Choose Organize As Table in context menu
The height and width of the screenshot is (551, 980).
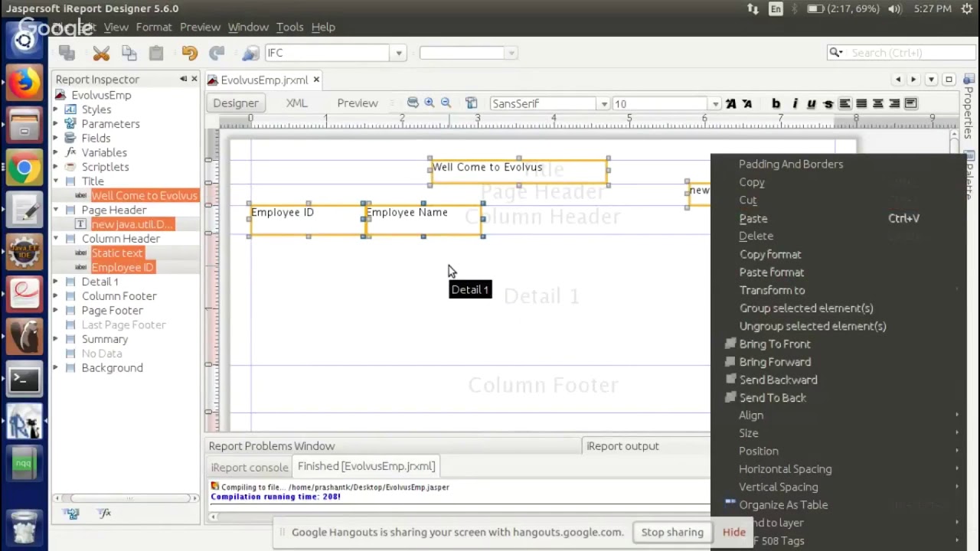click(783, 505)
